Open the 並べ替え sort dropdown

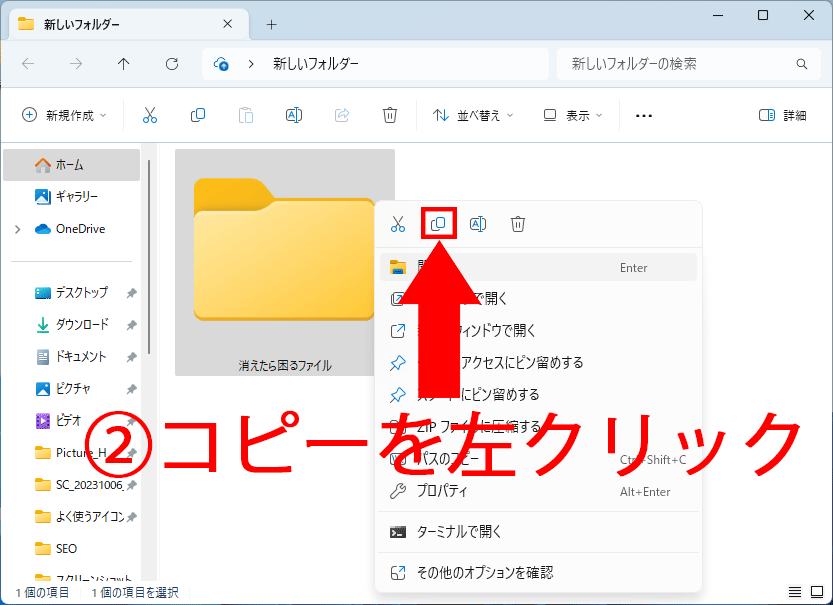pos(470,114)
